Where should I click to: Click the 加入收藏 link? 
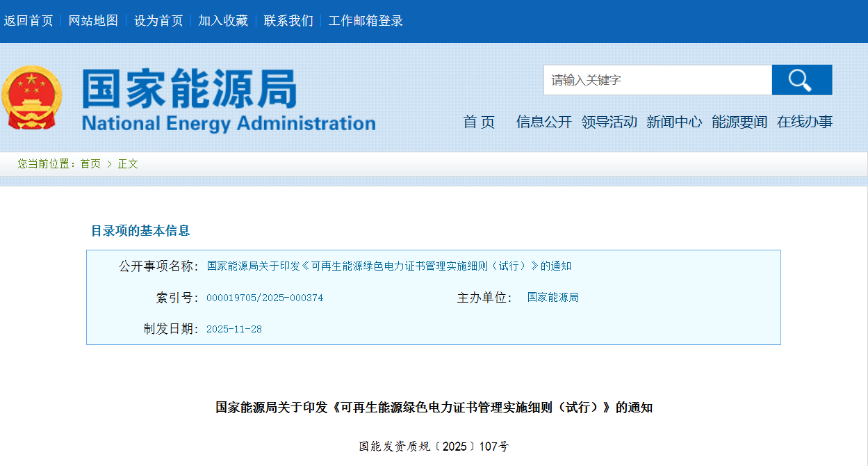point(223,21)
